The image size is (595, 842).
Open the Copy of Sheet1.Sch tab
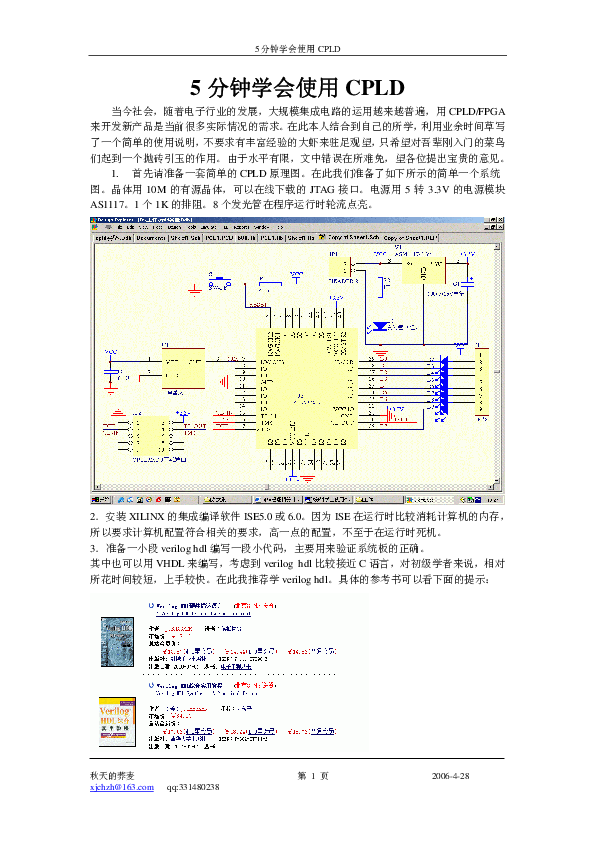pyautogui.click(x=349, y=237)
